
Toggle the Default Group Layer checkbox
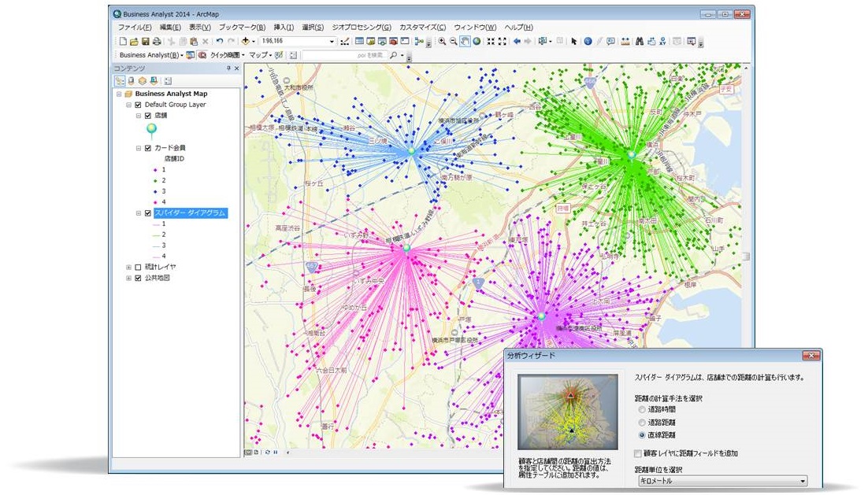[139, 105]
